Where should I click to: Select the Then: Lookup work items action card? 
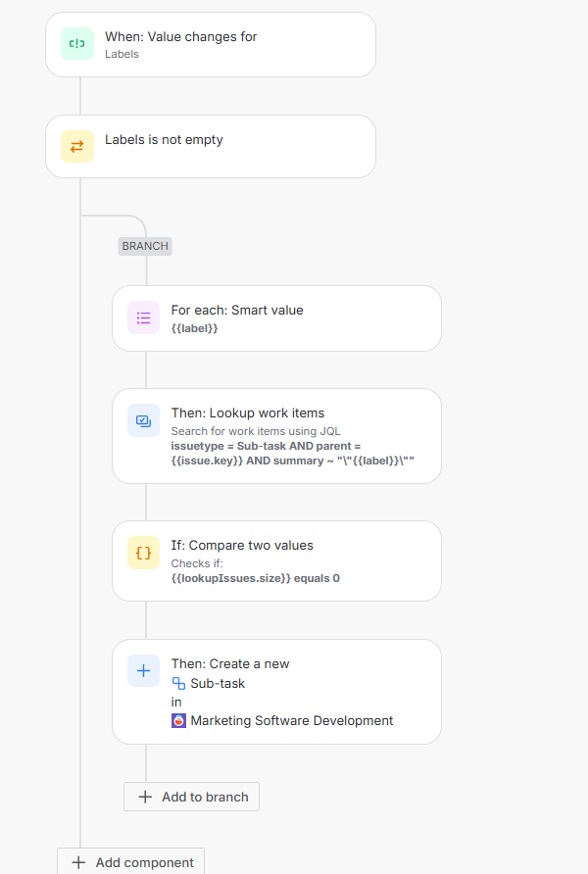click(278, 435)
